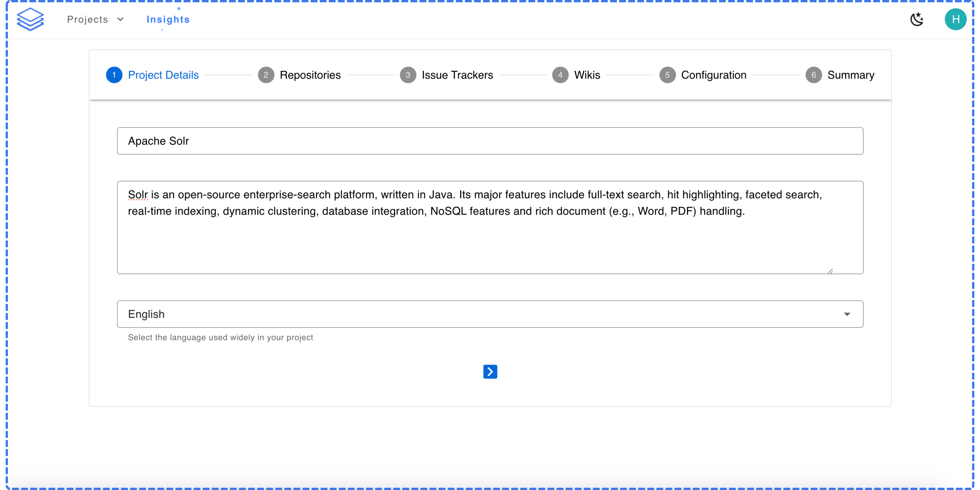Image resolution: width=980 pixels, height=490 pixels.
Task: Click the language dropdown arrow
Action: point(847,314)
